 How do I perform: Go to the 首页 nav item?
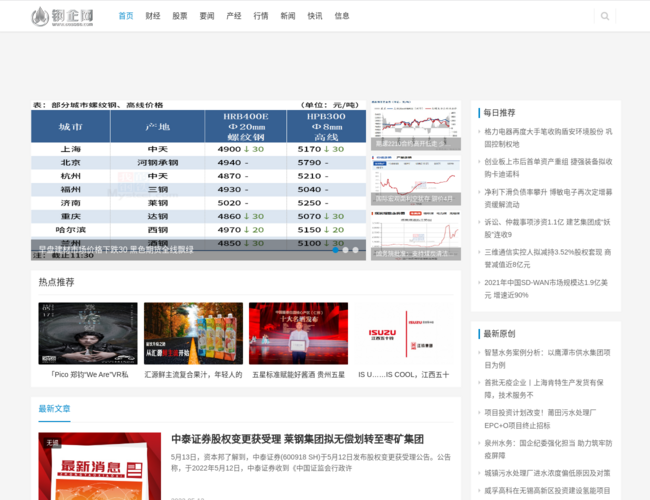click(126, 16)
